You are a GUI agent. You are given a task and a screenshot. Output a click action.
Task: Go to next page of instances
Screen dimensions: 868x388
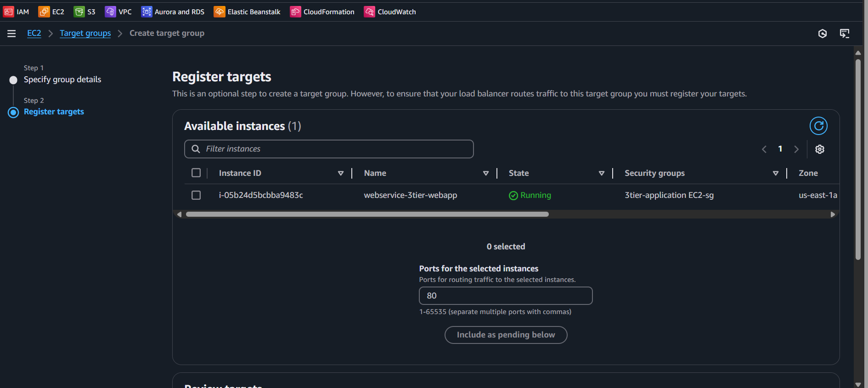coord(796,149)
